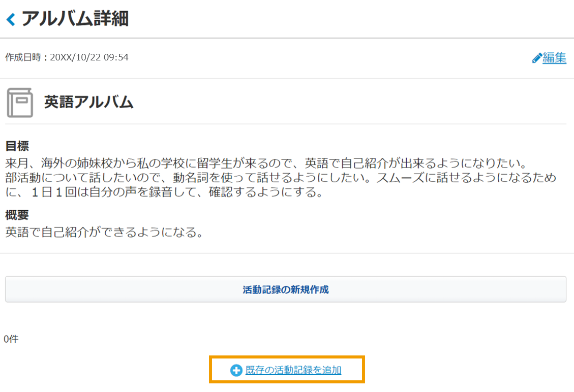Click the pencil icon beside 編集

point(537,58)
